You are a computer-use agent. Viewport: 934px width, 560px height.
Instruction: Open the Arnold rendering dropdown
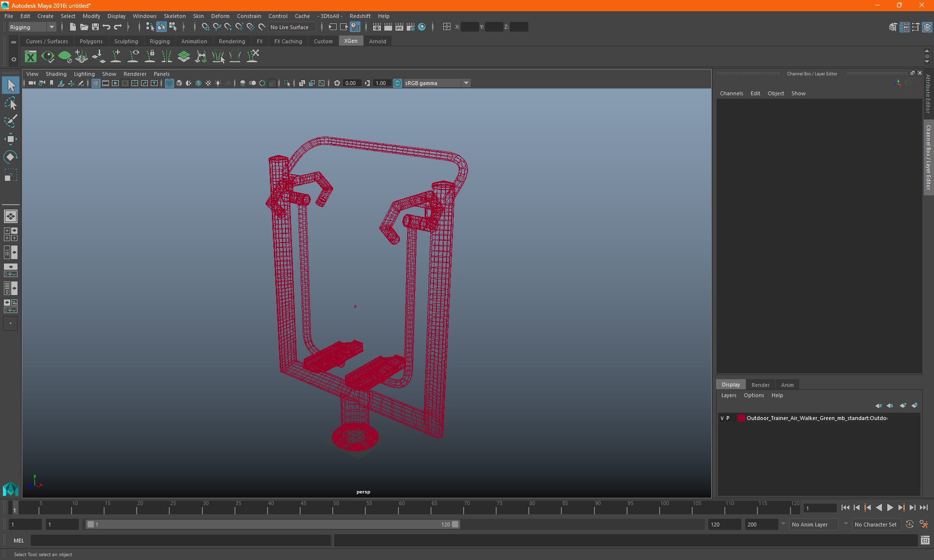[x=377, y=41]
